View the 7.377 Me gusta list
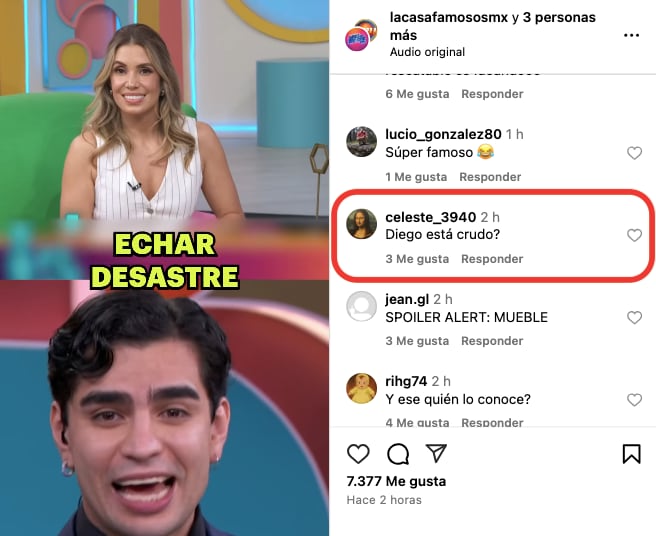Screen dimensions: 656x536 pyautogui.click(x=396, y=481)
